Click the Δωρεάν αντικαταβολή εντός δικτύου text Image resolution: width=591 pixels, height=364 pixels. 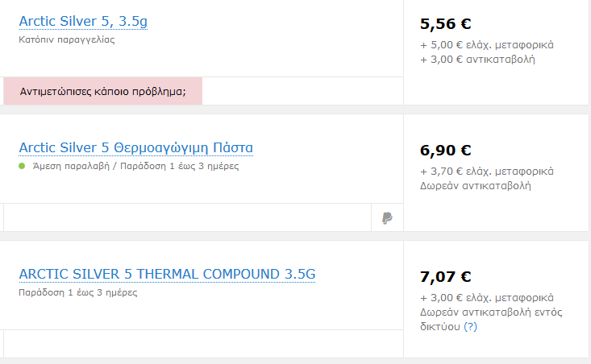click(x=491, y=319)
